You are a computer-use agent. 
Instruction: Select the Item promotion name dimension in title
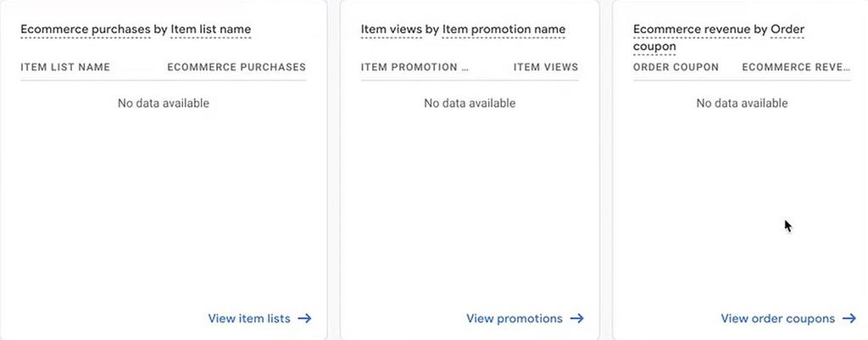click(504, 30)
